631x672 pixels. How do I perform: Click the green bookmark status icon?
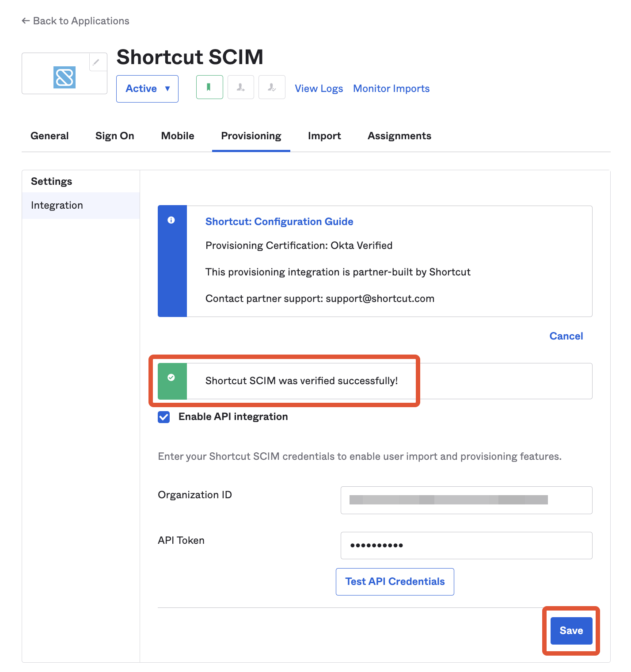(x=209, y=87)
